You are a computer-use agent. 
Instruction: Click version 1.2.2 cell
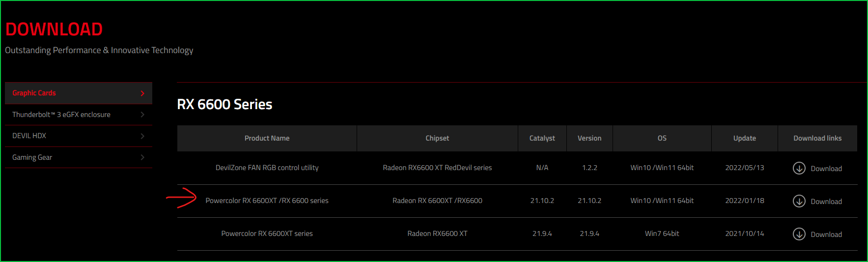click(589, 168)
